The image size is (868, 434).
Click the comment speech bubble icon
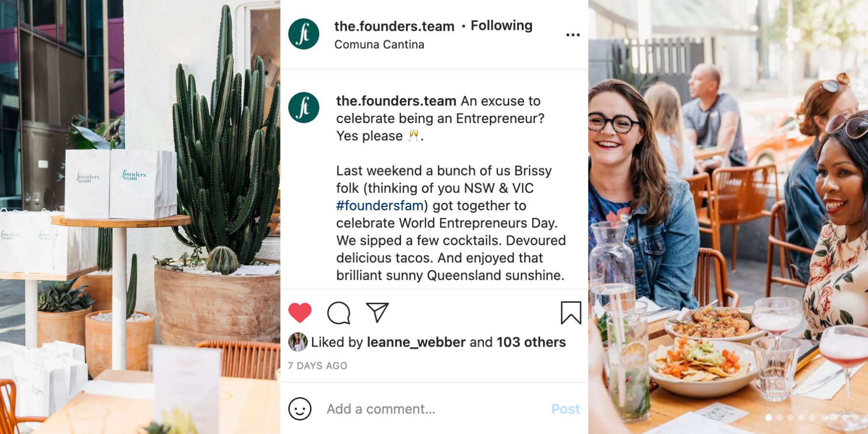coord(339,313)
